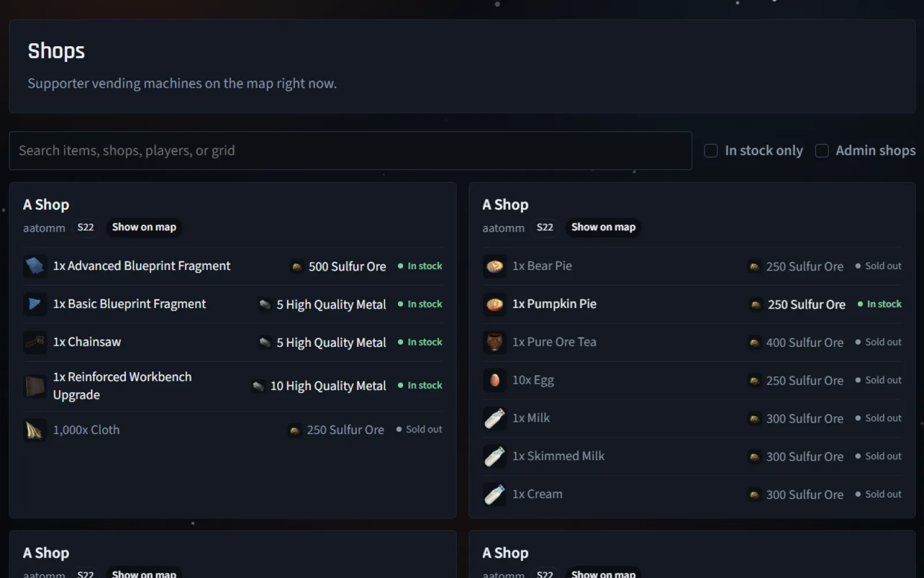Click the Pumpkin Pie item icon

coord(494,305)
